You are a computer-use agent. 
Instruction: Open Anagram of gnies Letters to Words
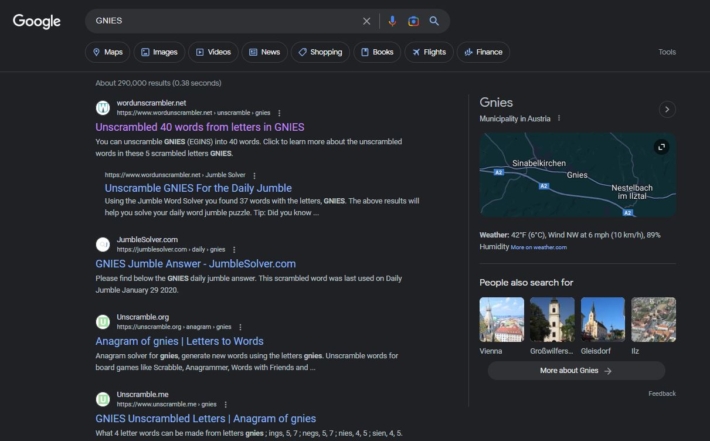coord(179,341)
